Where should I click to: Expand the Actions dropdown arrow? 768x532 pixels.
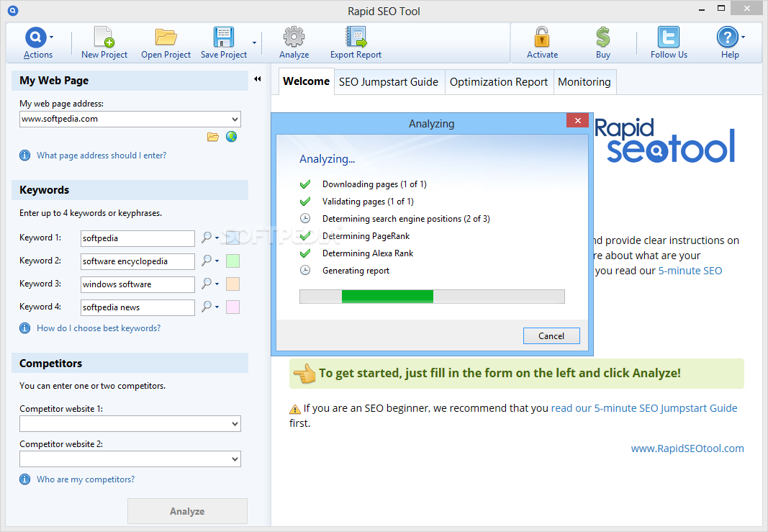51,37
